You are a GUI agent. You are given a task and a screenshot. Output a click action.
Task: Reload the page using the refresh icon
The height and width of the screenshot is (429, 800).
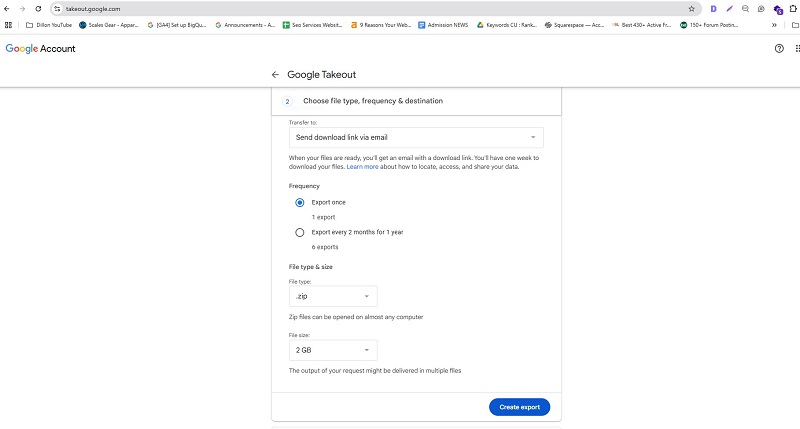point(37,8)
